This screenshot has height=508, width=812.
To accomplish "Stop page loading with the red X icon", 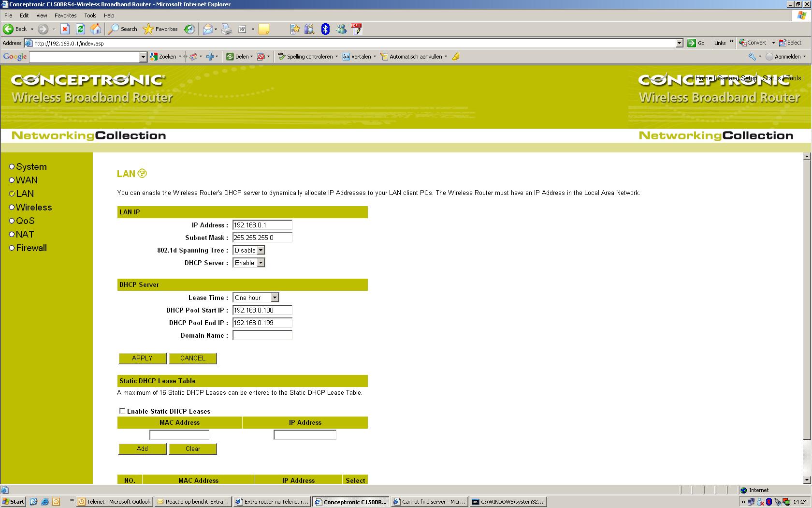I will tap(65, 29).
